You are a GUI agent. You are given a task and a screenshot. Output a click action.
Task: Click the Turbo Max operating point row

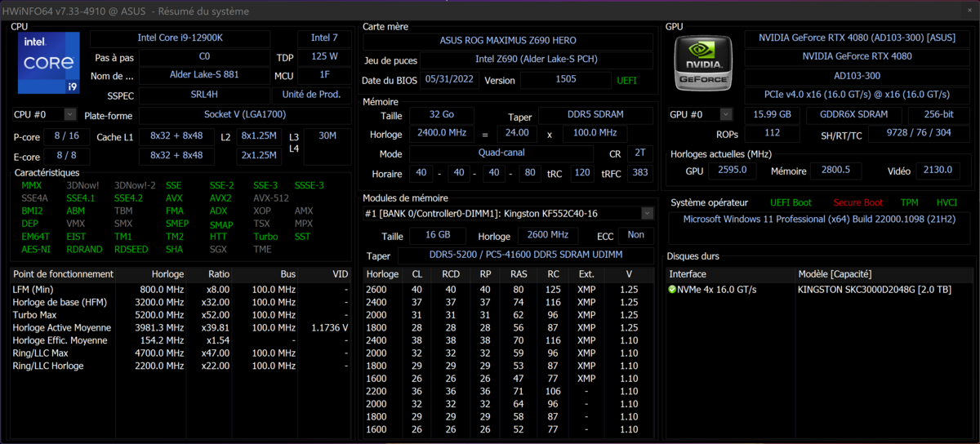point(182,315)
